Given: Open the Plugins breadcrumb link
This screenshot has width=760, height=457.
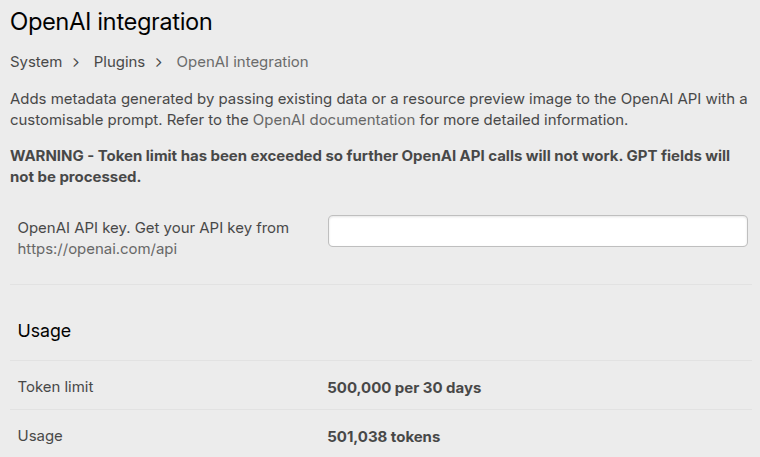Looking at the screenshot, I should click(119, 62).
